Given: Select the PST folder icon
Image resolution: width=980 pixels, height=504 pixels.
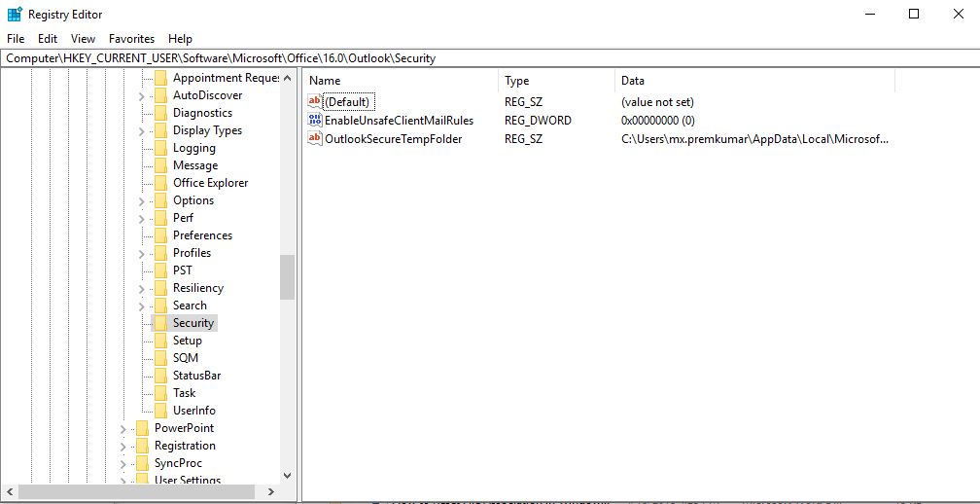Looking at the screenshot, I should [x=161, y=270].
